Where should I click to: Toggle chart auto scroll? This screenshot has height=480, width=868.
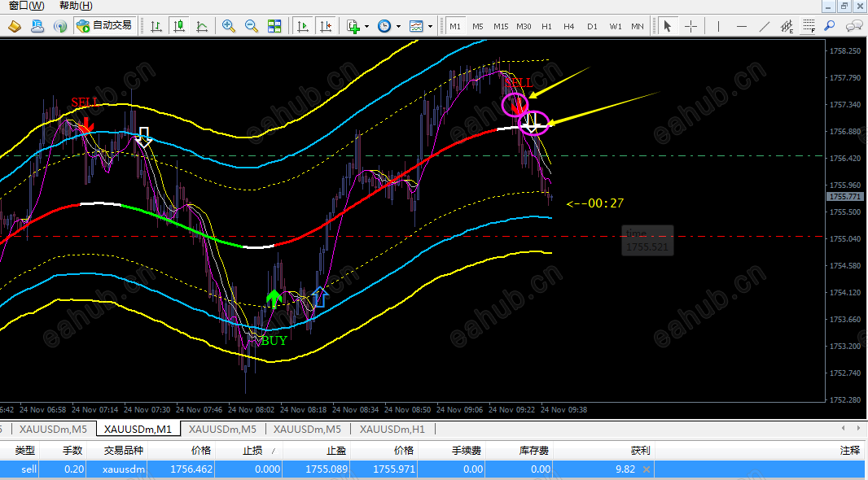[302, 26]
